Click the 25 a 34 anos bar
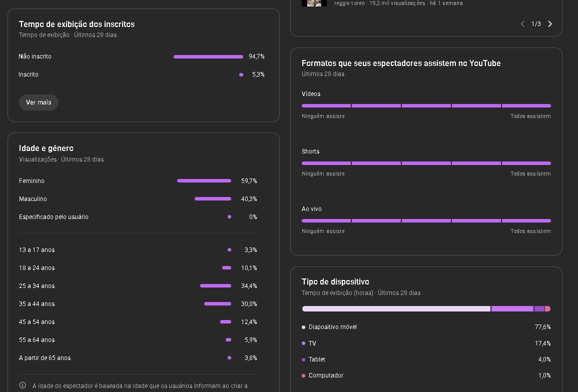 click(x=216, y=286)
